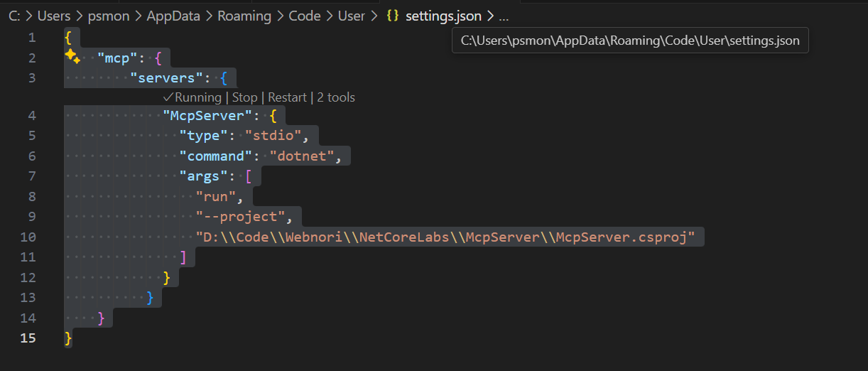Click the "--project" argument string
Image resolution: width=868 pixels, height=371 pixels.
point(244,216)
